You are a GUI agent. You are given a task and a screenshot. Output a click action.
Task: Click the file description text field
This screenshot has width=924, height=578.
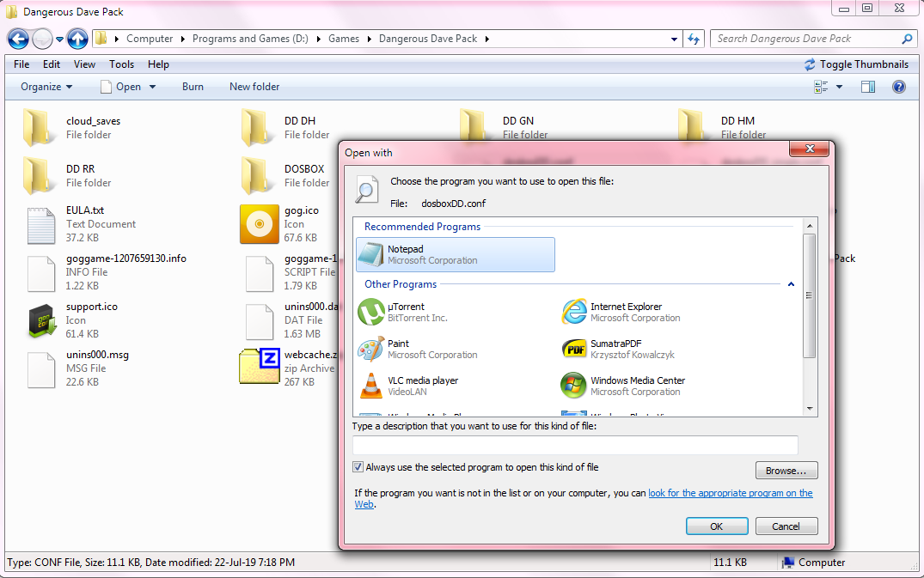point(575,445)
